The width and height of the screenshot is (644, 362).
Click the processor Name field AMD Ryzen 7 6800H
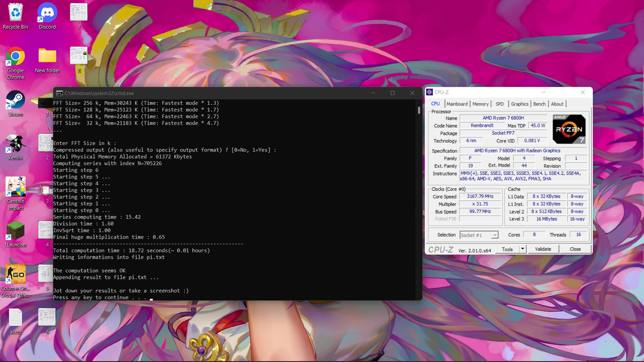click(503, 118)
